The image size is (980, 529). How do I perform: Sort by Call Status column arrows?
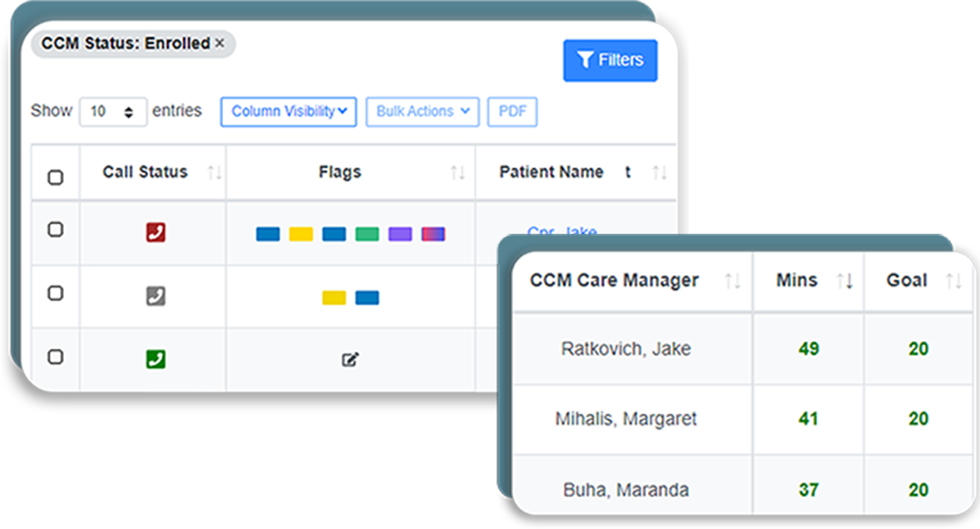coord(214,172)
